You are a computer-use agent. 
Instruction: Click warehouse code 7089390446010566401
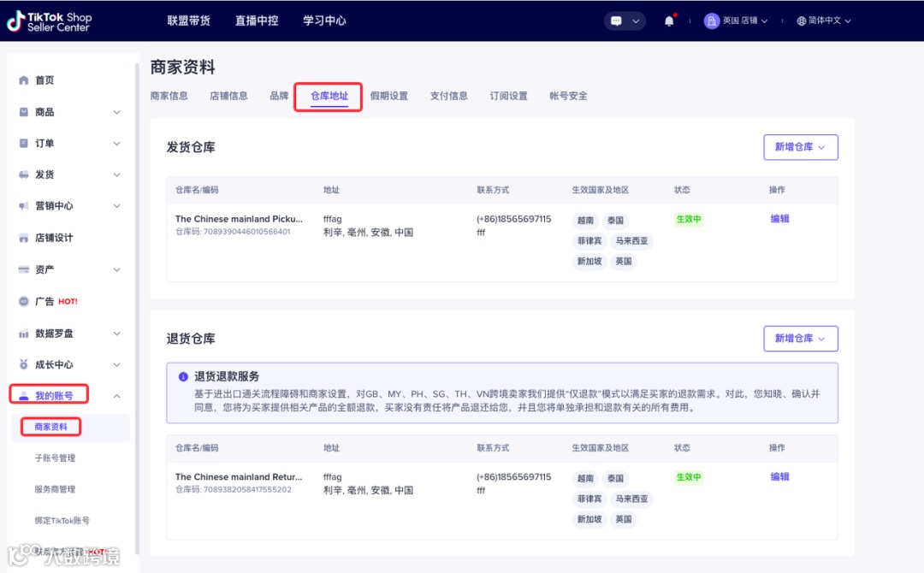click(x=246, y=232)
